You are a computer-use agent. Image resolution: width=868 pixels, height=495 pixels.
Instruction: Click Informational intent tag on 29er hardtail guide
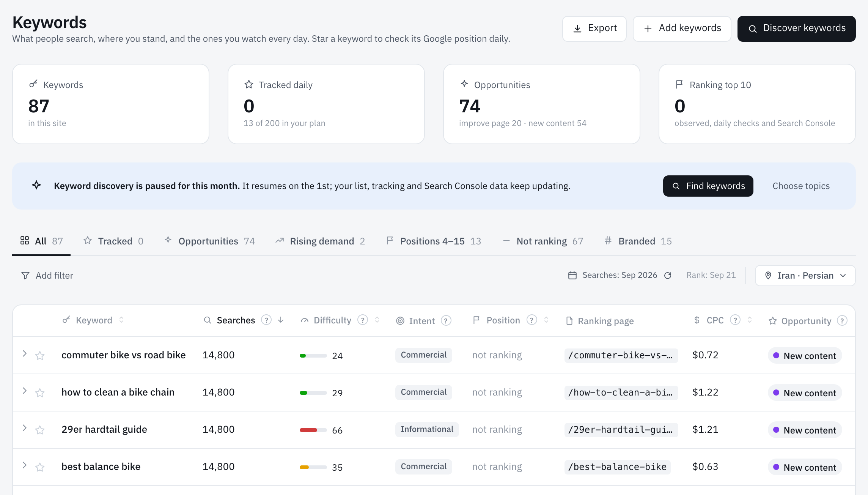(427, 429)
